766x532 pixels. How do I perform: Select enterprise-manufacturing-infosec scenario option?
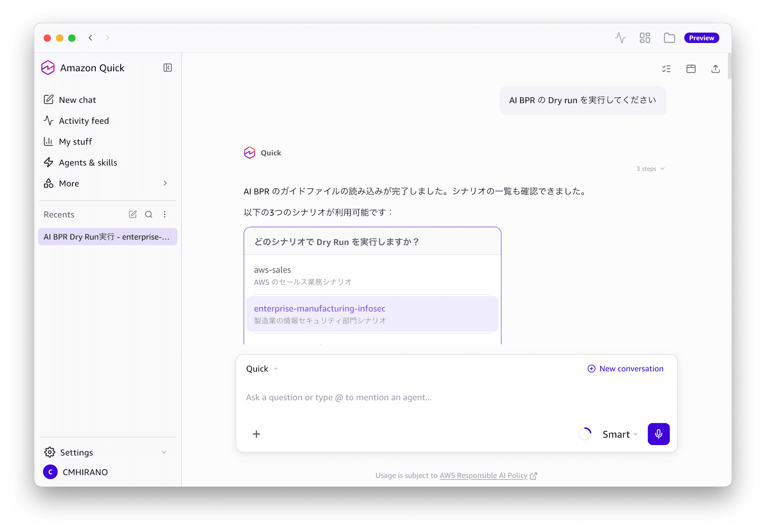[x=372, y=314]
